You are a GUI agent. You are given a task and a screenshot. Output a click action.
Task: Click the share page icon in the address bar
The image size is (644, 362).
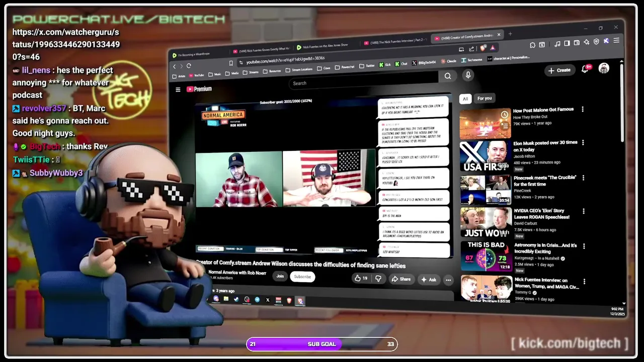471,49
